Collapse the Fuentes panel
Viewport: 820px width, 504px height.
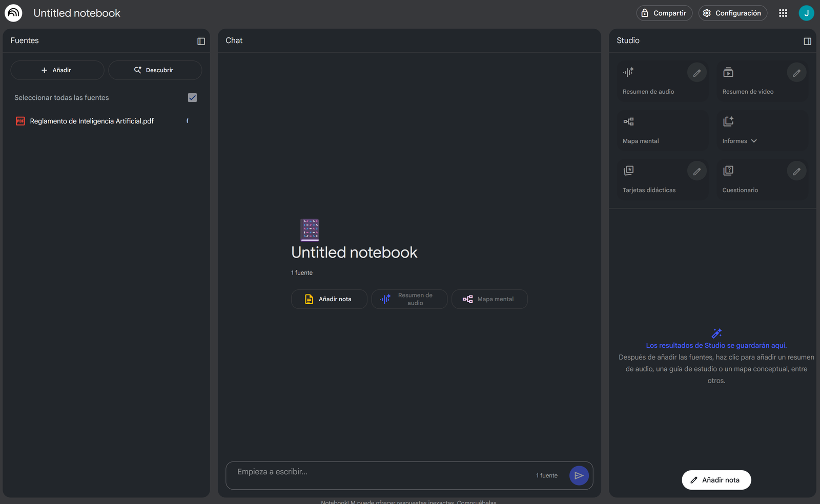(x=201, y=41)
